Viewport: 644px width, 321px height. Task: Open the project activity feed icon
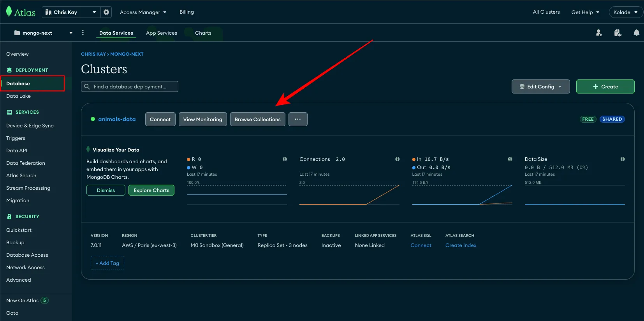click(x=618, y=33)
